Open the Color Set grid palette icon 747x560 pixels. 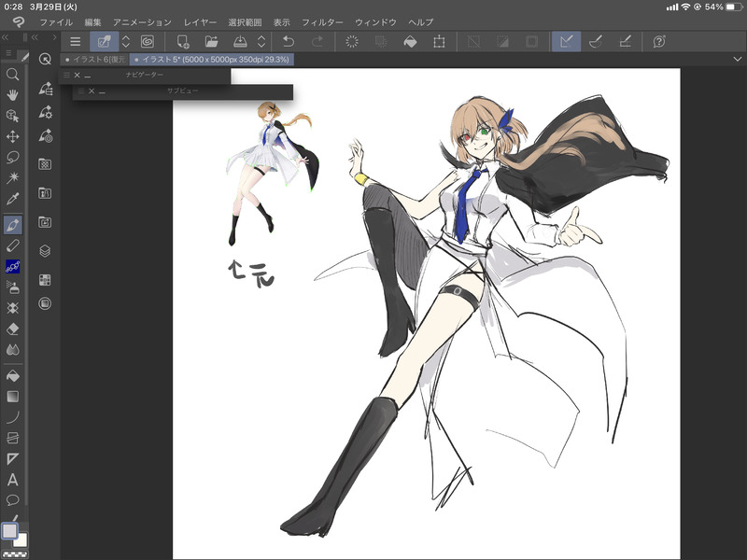click(x=45, y=280)
